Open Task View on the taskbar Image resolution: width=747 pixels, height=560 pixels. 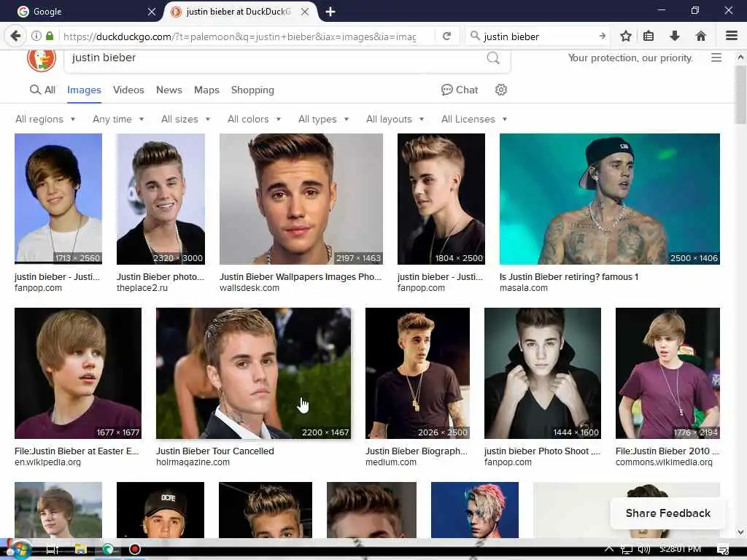click(x=52, y=550)
